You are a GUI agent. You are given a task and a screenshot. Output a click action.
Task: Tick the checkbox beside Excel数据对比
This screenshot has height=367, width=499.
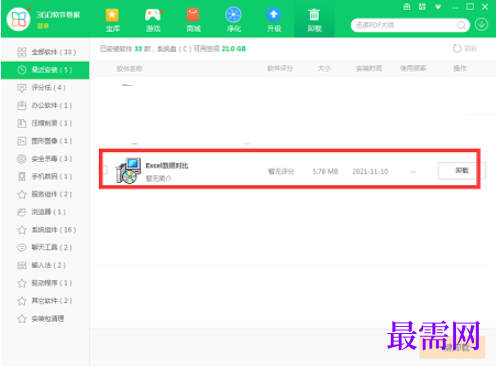[105, 170]
